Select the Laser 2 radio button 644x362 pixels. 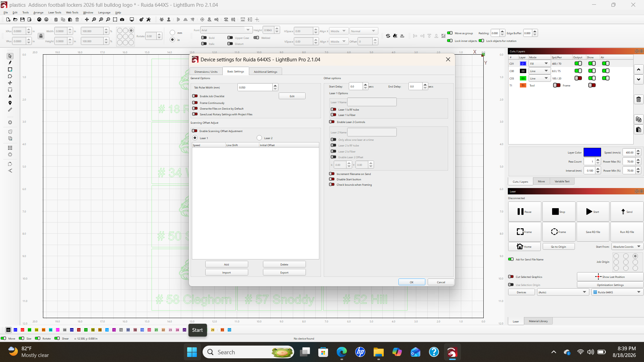259,138
